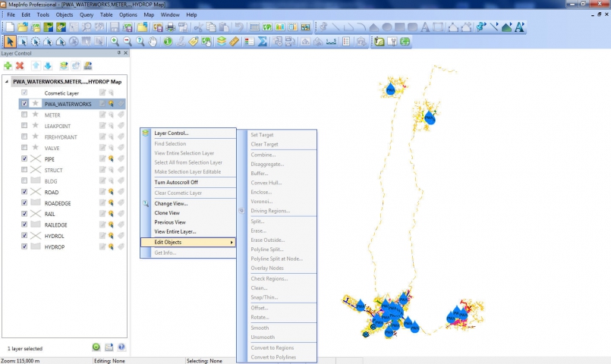This screenshot has height=364, width=611.
Task: Check the STRUCT layer visibility checkbox
Action: 24,170
